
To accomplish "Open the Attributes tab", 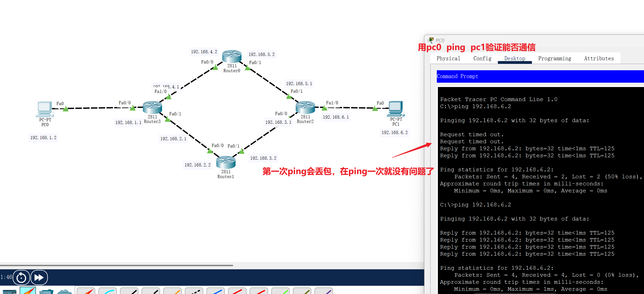I will [599, 58].
